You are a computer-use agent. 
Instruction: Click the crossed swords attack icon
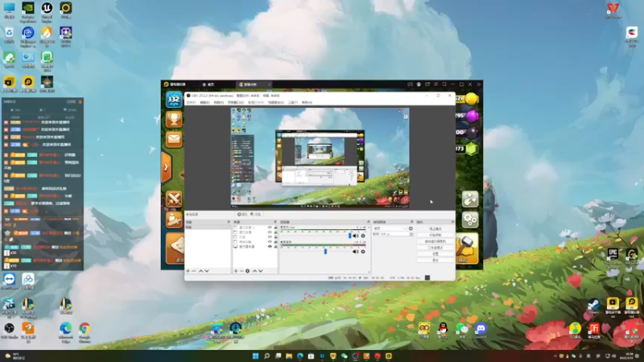click(174, 200)
